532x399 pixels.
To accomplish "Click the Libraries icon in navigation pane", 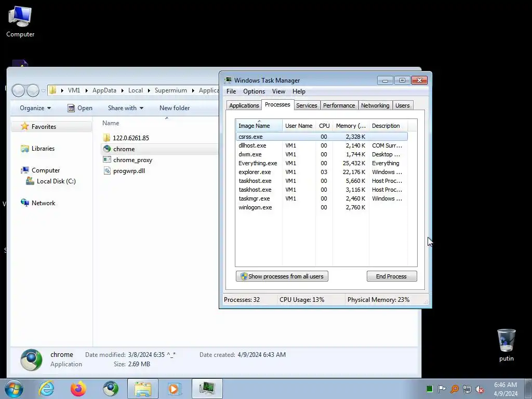I will click(25, 148).
